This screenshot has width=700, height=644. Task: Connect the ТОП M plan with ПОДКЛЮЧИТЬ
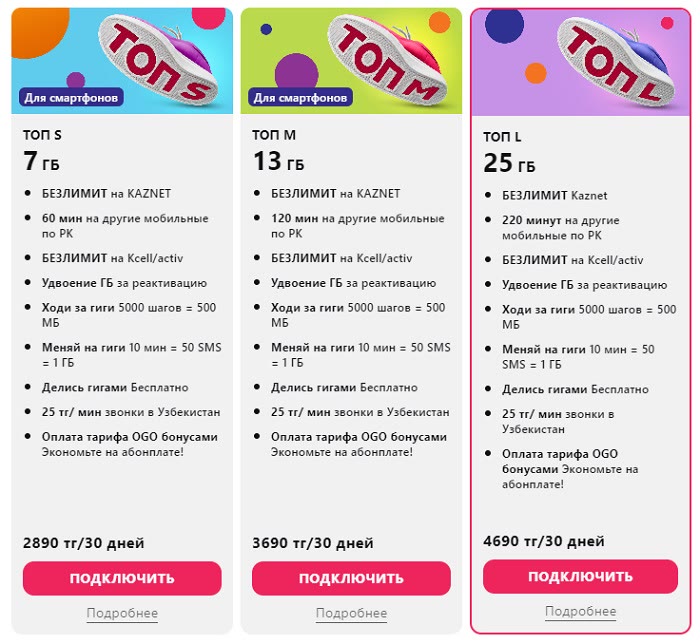coord(351,578)
